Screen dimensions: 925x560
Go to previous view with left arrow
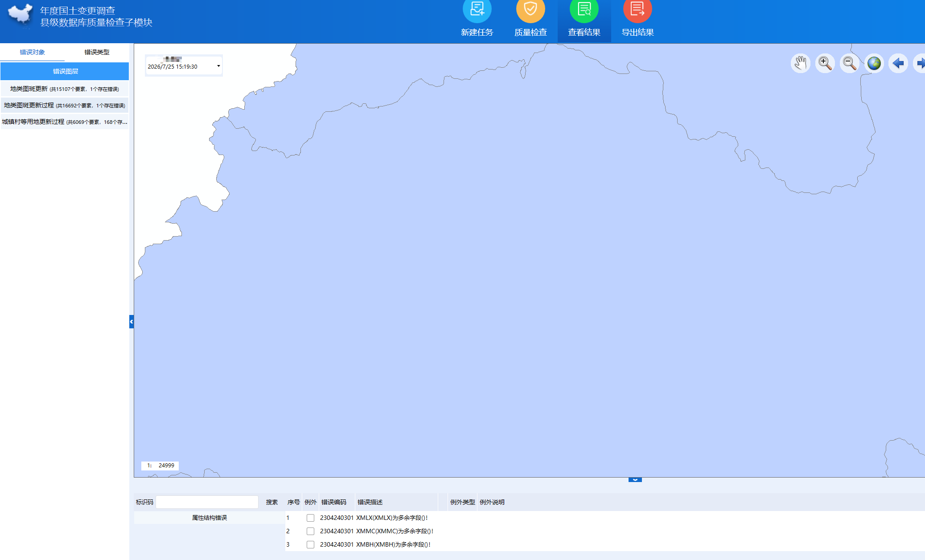(x=898, y=63)
